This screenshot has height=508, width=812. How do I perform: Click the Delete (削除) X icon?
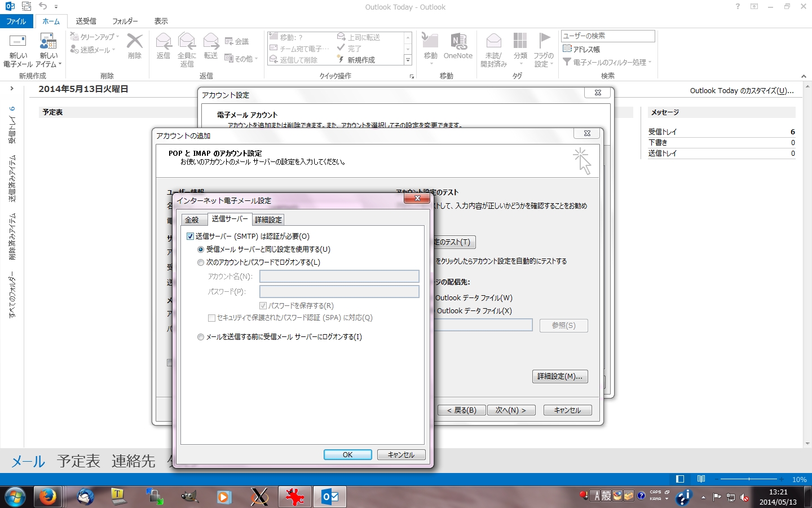(135, 42)
